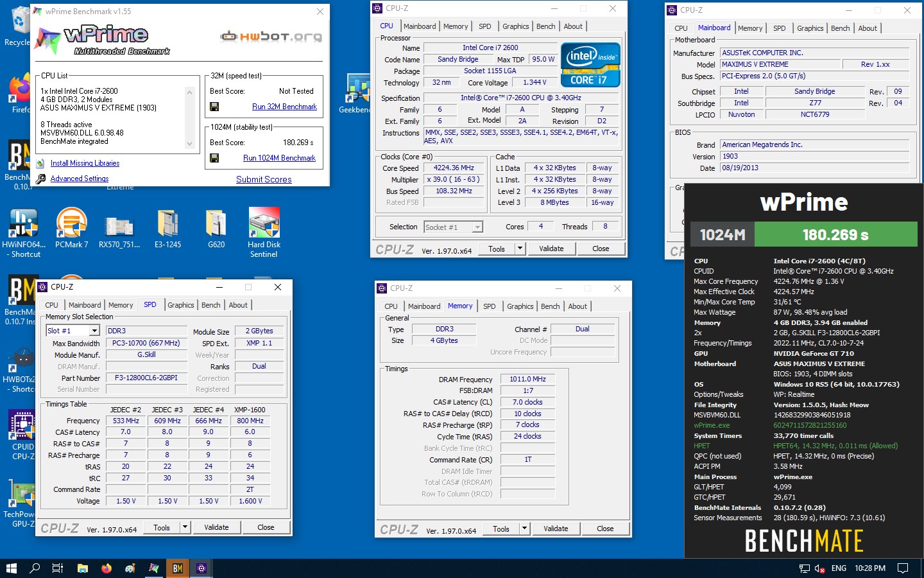Select the G620 folder on desktop

coord(216,229)
